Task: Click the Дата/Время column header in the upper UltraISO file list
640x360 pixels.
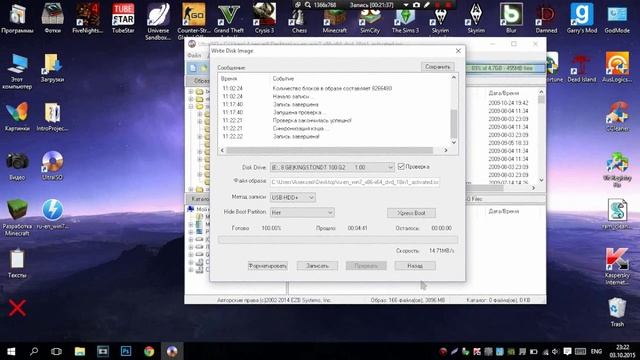Action: pyautogui.click(x=504, y=93)
